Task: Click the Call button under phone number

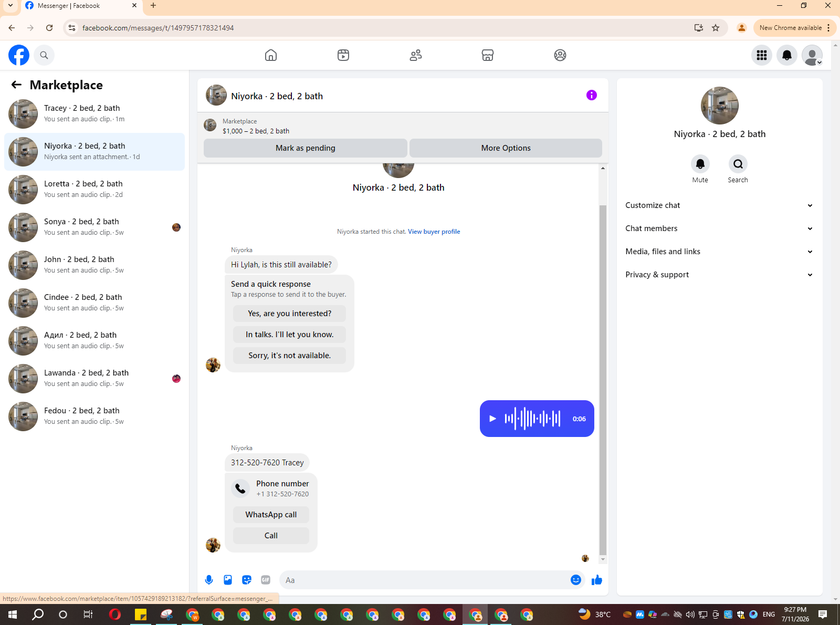Action: coord(271,536)
